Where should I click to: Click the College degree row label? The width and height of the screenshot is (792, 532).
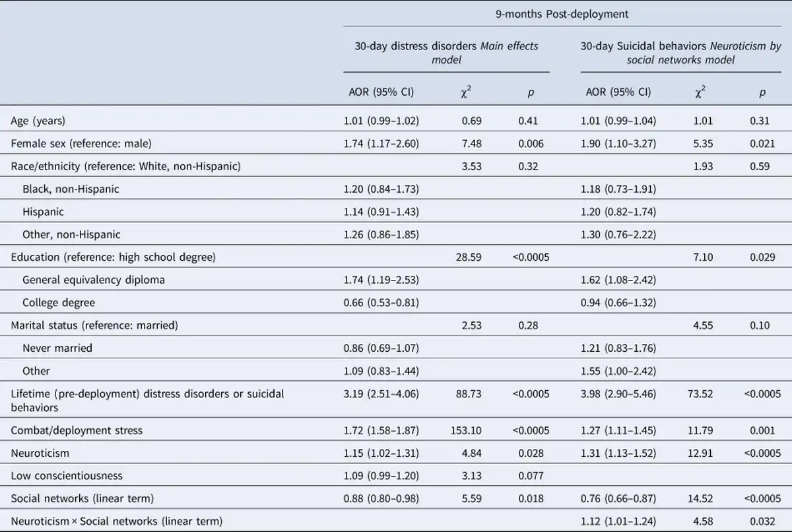coord(59,302)
